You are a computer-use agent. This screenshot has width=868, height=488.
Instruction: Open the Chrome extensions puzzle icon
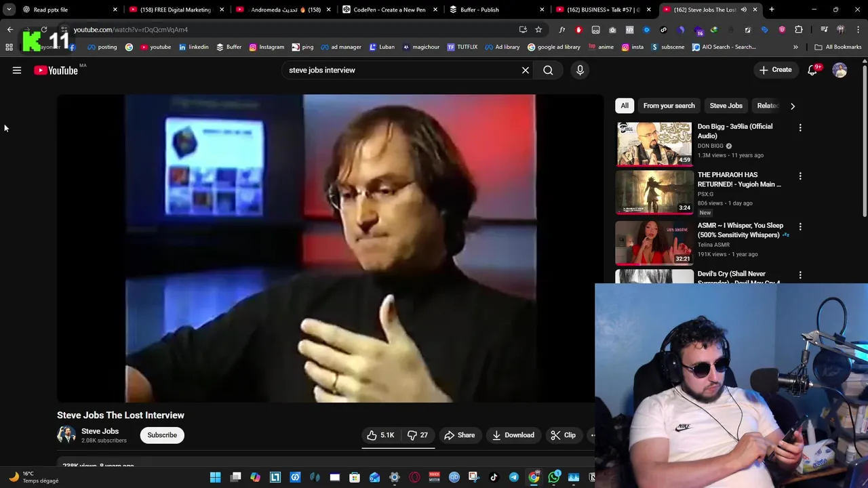[x=799, y=30]
